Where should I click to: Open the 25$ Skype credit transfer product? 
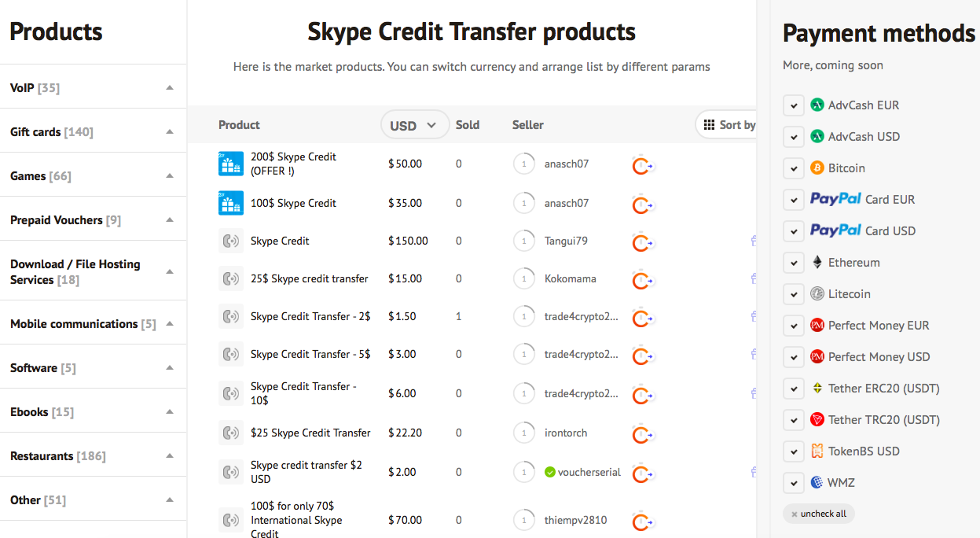click(310, 278)
